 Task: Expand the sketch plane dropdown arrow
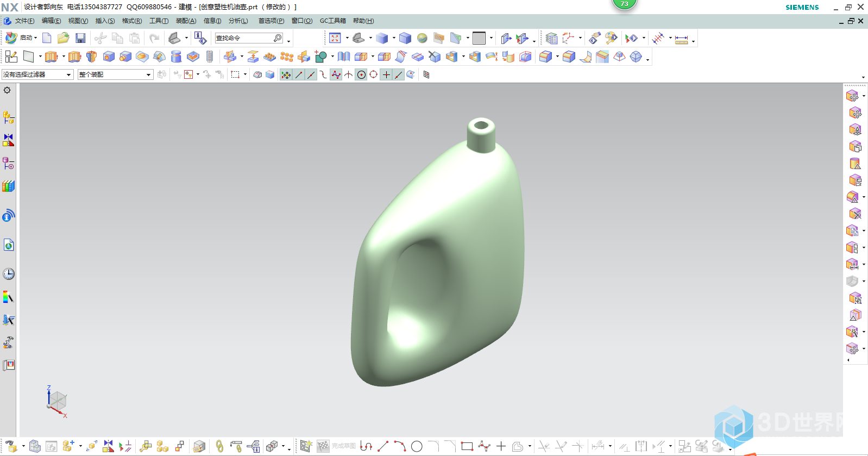[40, 57]
